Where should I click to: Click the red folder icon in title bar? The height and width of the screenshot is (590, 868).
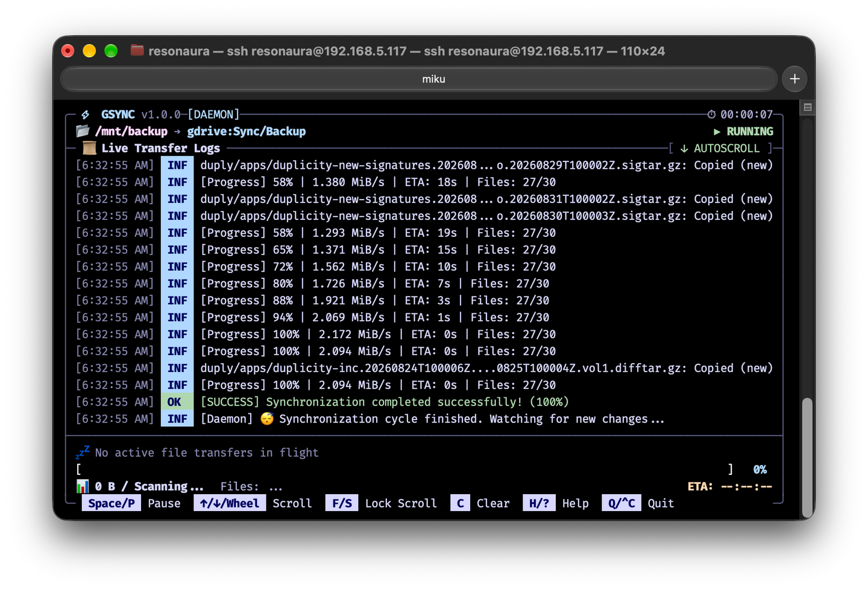(137, 51)
